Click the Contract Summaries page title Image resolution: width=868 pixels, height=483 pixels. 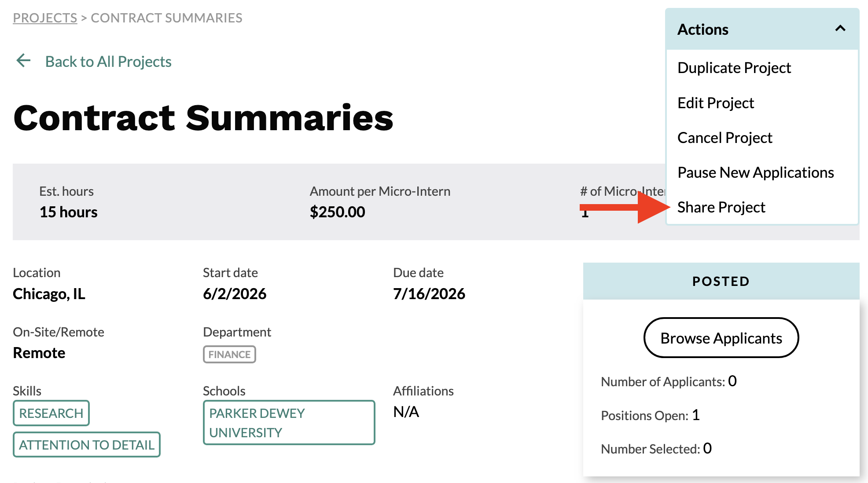tap(203, 118)
